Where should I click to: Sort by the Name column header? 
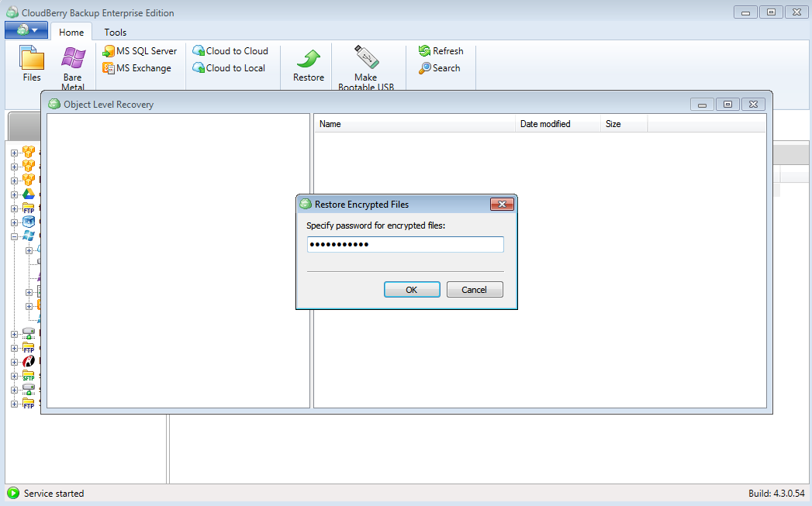[414, 124]
